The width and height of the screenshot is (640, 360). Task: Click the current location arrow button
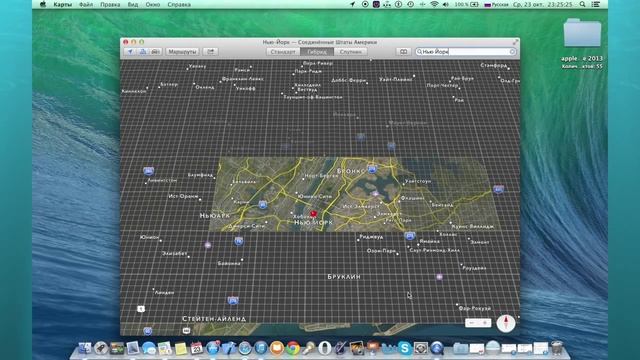point(130,52)
